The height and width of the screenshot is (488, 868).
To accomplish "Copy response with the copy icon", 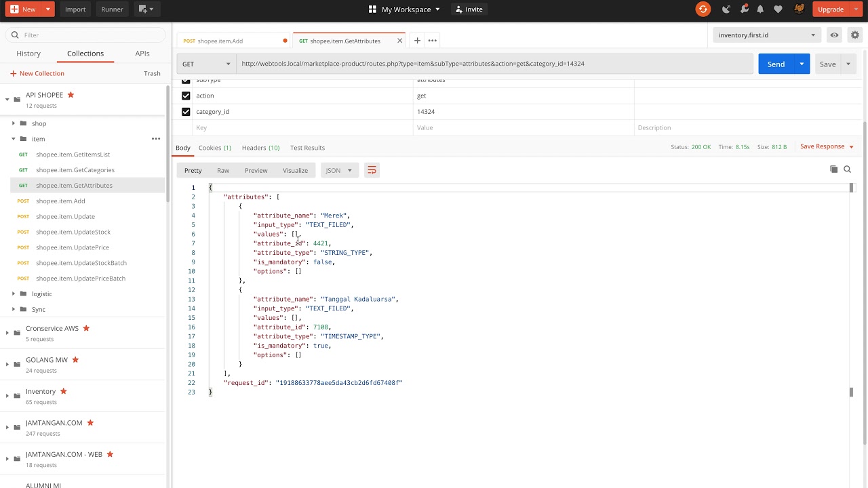I will [833, 169].
